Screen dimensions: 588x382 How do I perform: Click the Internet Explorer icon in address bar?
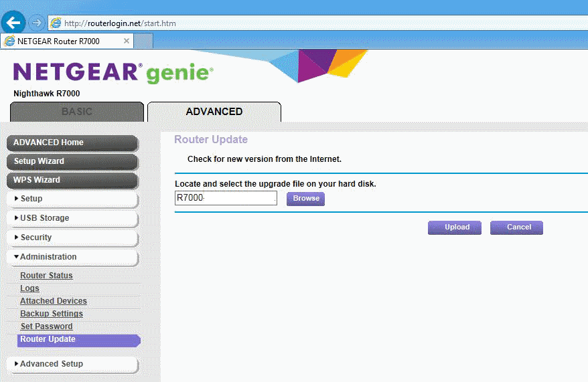pyautogui.click(x=56, y=23)
